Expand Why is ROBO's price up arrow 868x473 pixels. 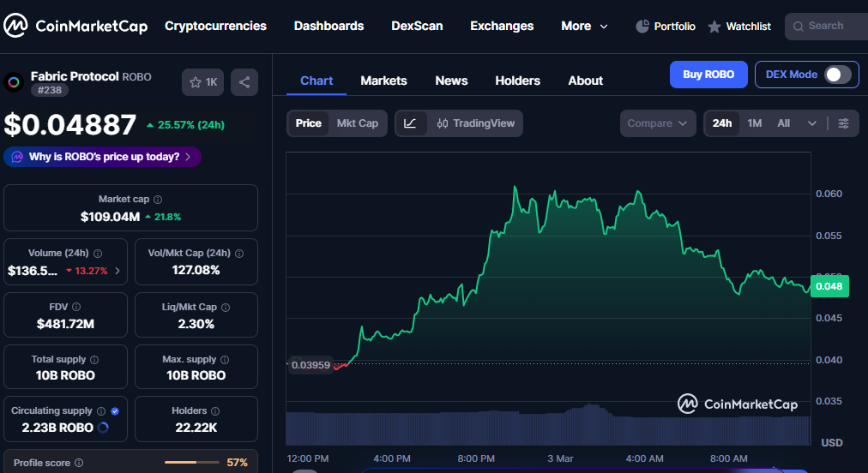188,157
